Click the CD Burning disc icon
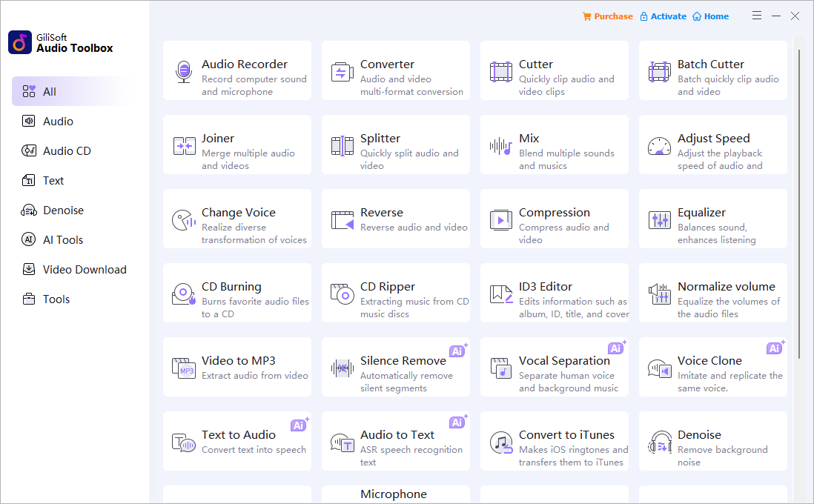Screen dimensions: 814x504 [x=184, y=294]
